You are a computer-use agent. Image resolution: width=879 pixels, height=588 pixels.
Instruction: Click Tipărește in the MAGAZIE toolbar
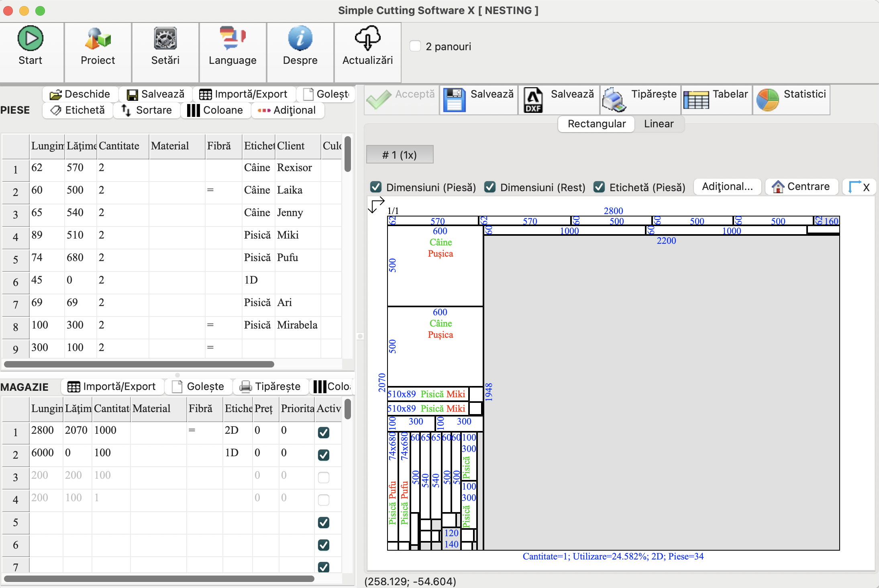pyautogui.click(x=270, y=386)
